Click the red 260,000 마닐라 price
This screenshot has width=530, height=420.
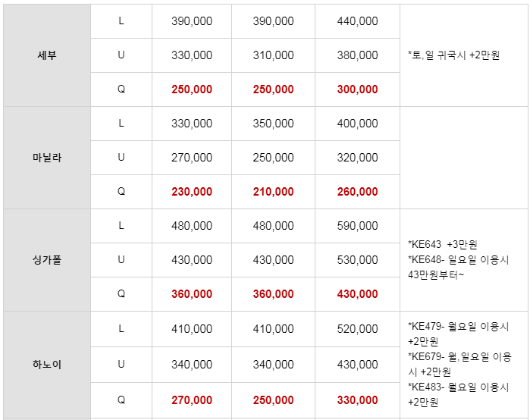(x=357, y=192)
